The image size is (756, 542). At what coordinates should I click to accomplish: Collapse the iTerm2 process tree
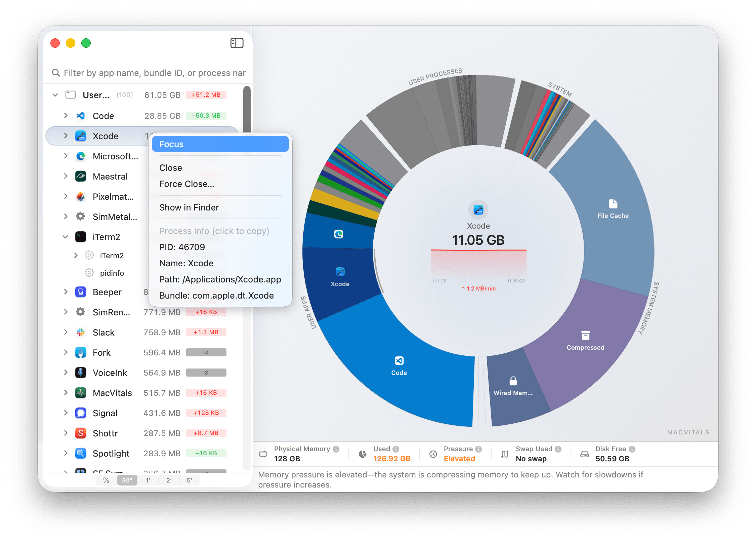tap(65, 237)
